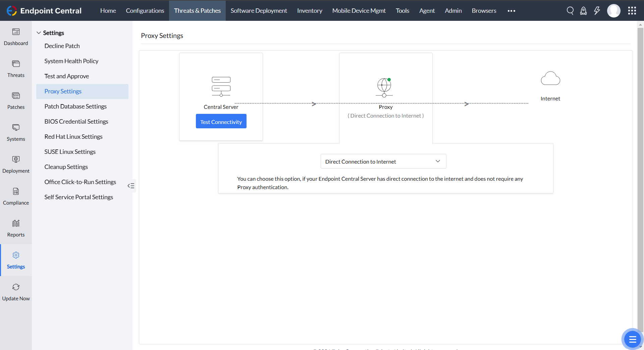
Task: Open Compliance in the left sidebar
Action: [16, 197]
